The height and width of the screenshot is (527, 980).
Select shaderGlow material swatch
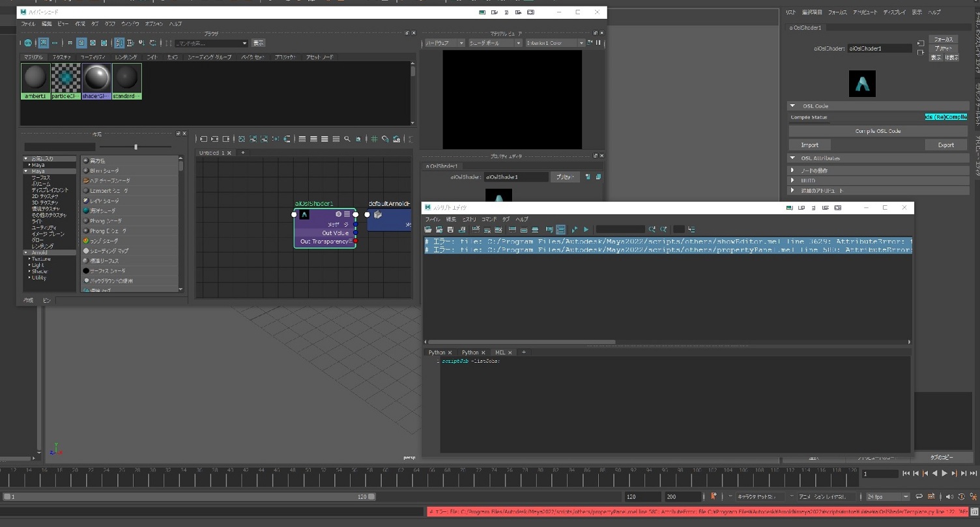pyautogui.click(x=96, y=81)
